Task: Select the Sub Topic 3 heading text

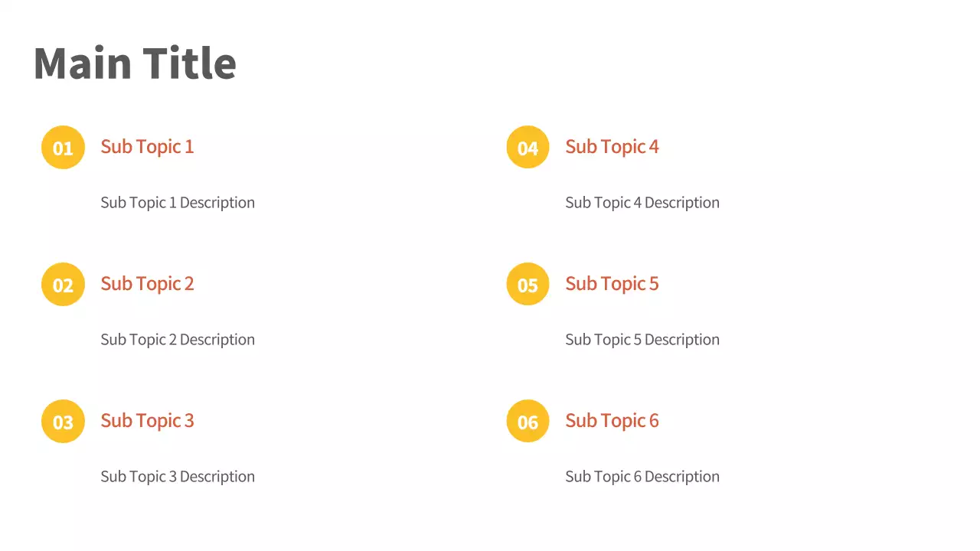Action: click(147, 421)
